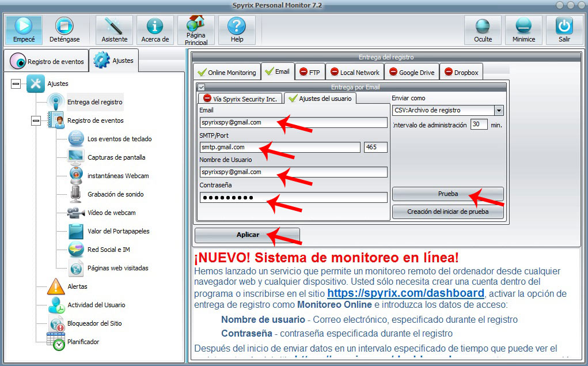Select Ajustes del usuario tab
588x366 pixels.
point(320,99)
